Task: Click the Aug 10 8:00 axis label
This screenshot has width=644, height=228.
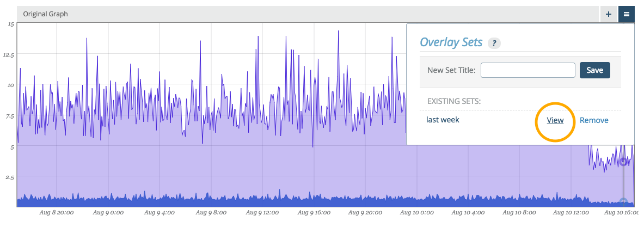Action: (519, 213)
